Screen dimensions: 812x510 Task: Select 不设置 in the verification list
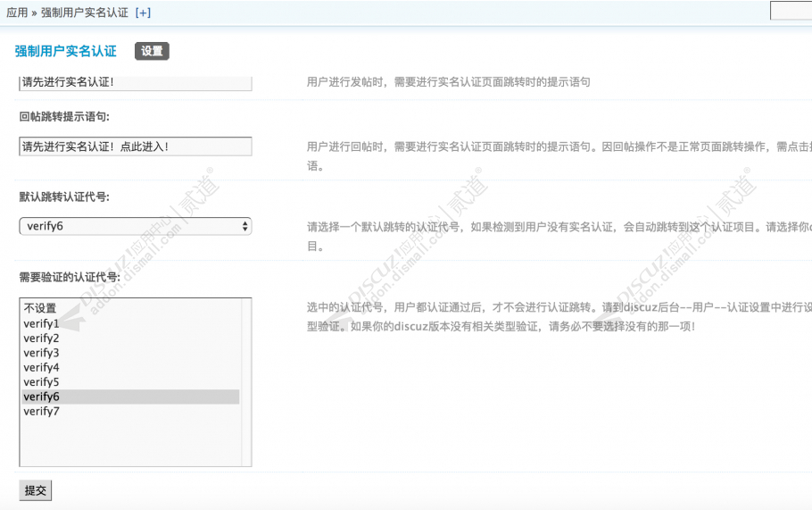click(131, 308)
